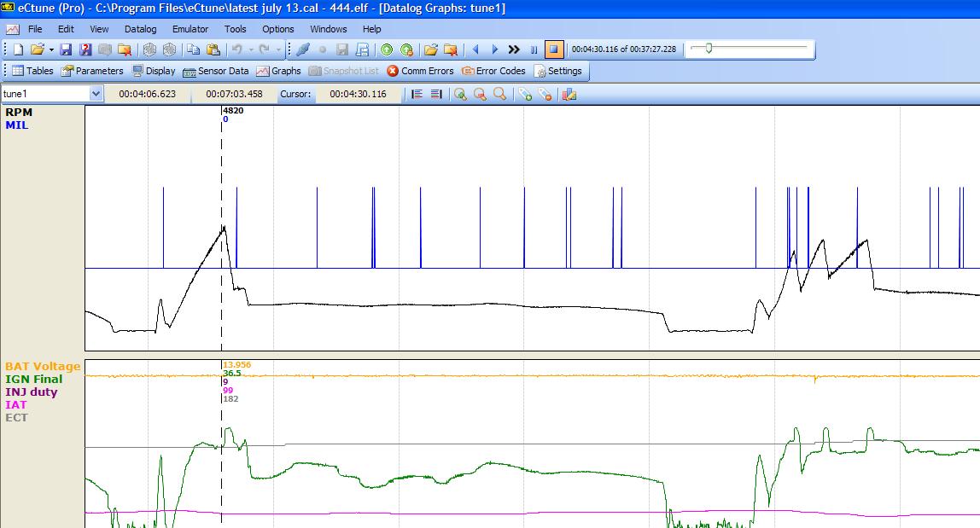Open a datalog file from playback toolbar
980x528 pixels.
pyautogui.click(x=430, y=49)
